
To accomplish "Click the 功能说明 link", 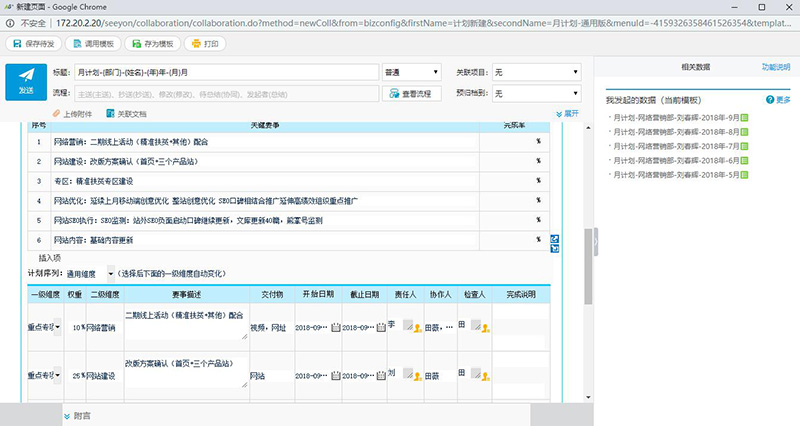I will tap(774, 67).
